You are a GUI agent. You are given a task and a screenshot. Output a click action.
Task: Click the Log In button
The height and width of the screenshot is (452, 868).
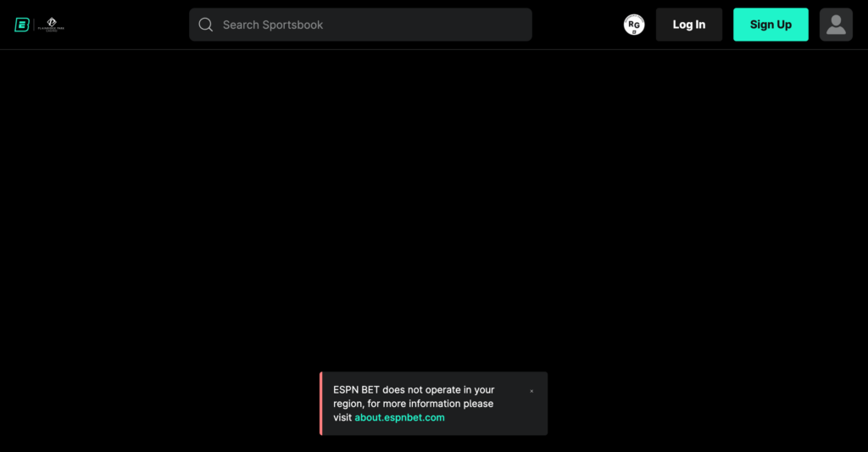pyautogui.click(x=688, y=25)
